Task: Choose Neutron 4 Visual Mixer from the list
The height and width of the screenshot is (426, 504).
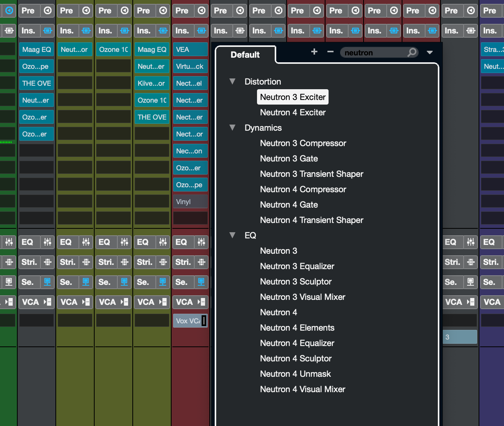Action: pos(303,389)
